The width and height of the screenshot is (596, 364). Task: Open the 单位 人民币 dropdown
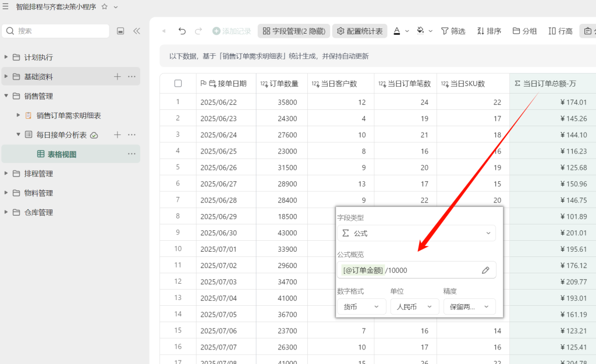coord(414,306)
